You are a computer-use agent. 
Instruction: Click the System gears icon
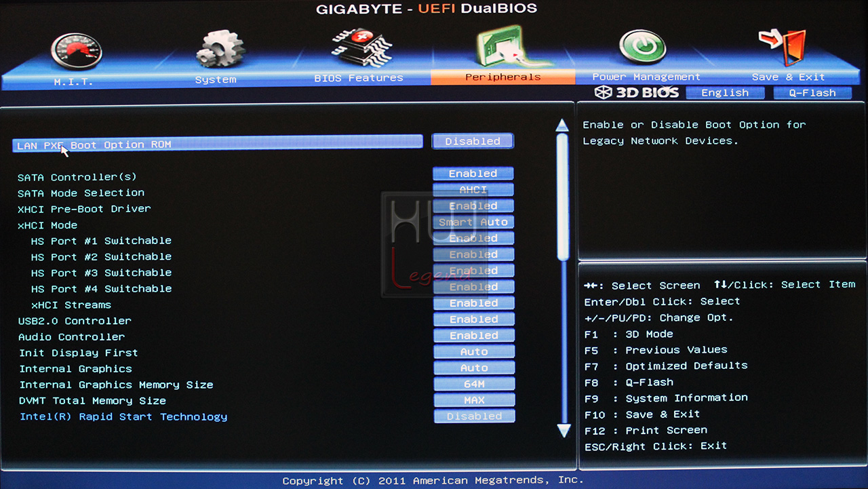tap(219, 48)
